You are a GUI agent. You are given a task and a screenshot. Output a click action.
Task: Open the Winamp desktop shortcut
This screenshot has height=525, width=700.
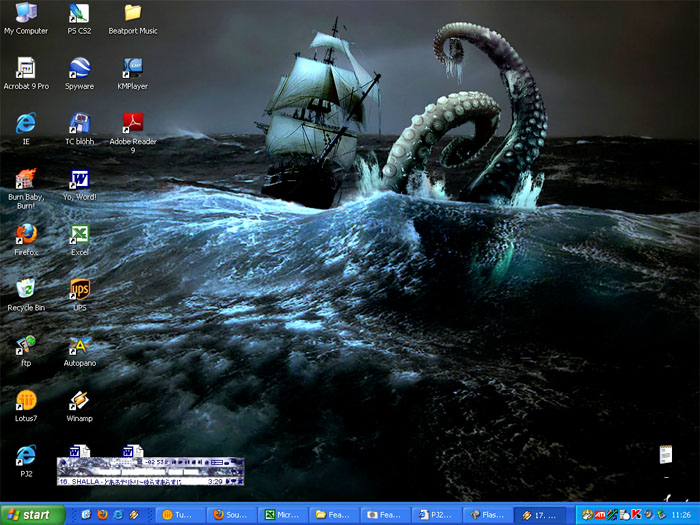click(79, 401)
